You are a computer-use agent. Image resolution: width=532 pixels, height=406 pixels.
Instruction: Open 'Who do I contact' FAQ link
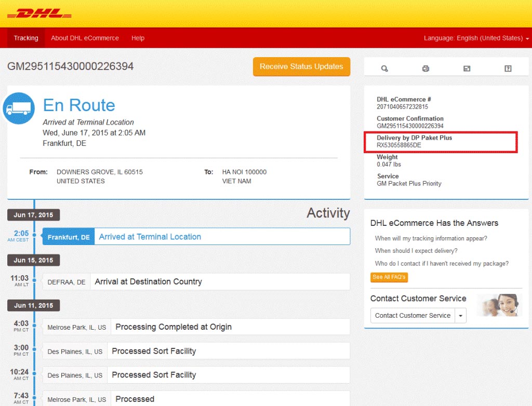(442, 264)
